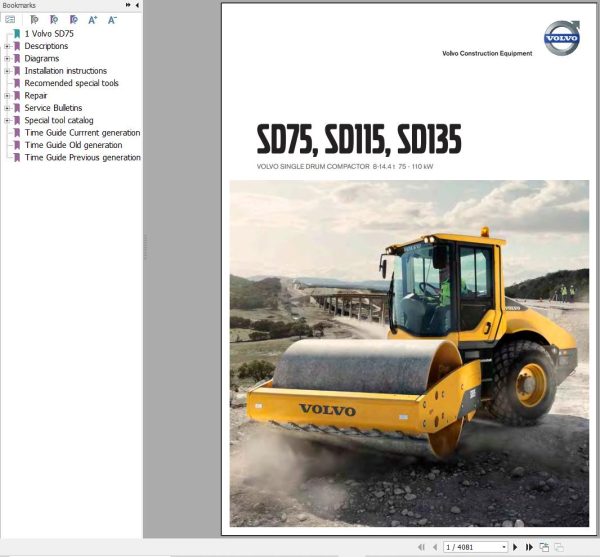Open the Repair bookmark

36,96
